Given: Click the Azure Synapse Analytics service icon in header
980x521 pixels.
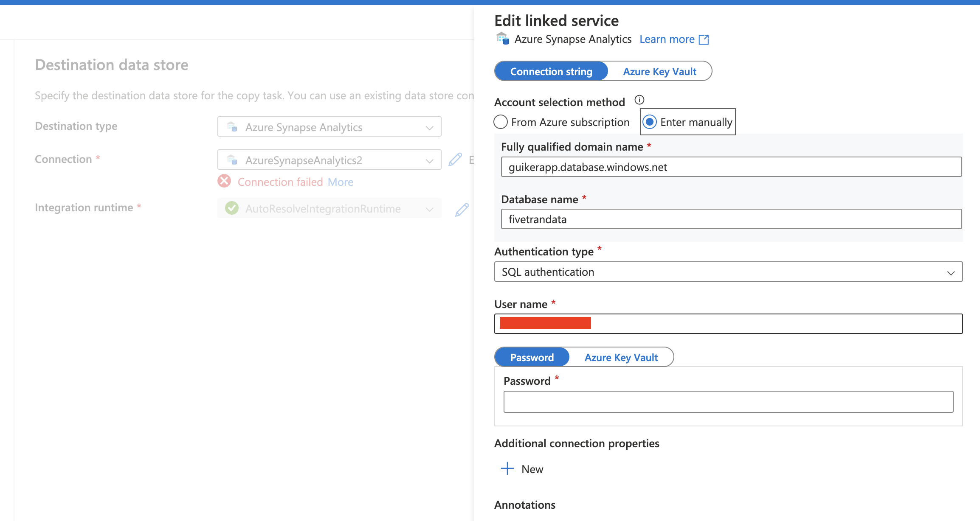Looking at the screenshot, I should [503, 39].
